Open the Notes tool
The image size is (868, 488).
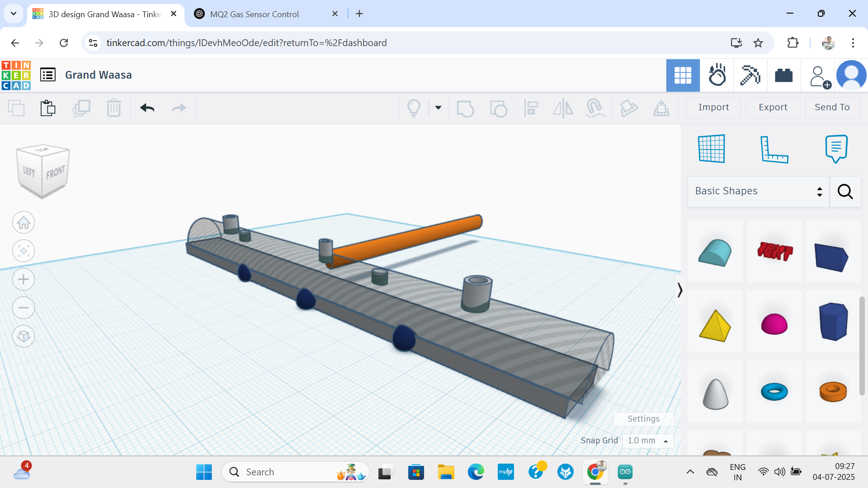pyautogui.click(x=836, y=149)
